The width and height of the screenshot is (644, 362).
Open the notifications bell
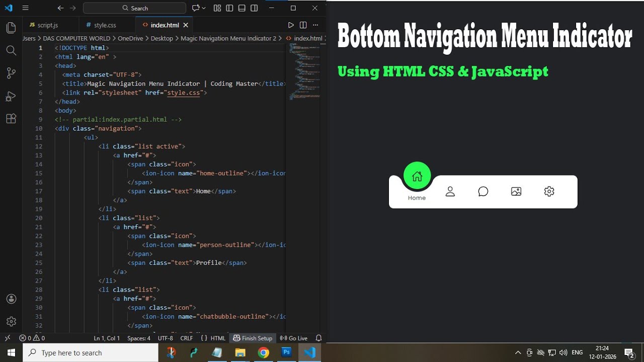point(318,338)
